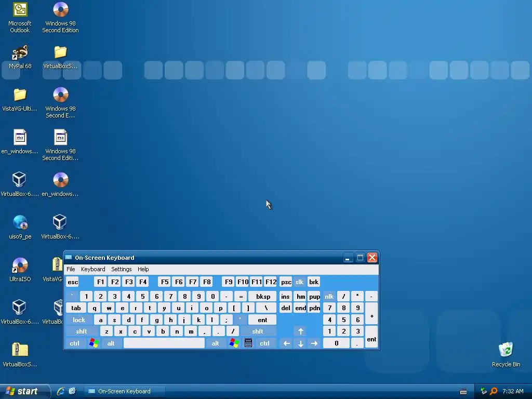Open the Settings menu
Screen dimensions: 532x399
coord(121,269)
